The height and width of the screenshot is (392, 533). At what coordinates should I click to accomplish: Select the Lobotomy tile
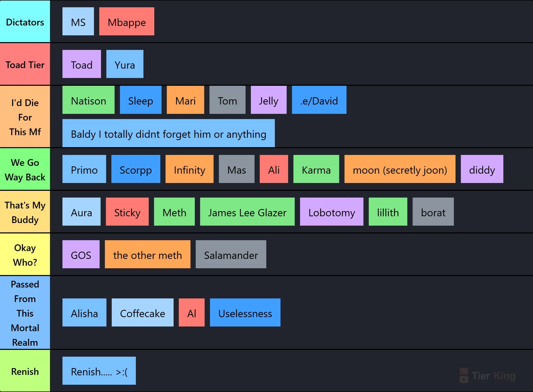(x=332, y=212)
